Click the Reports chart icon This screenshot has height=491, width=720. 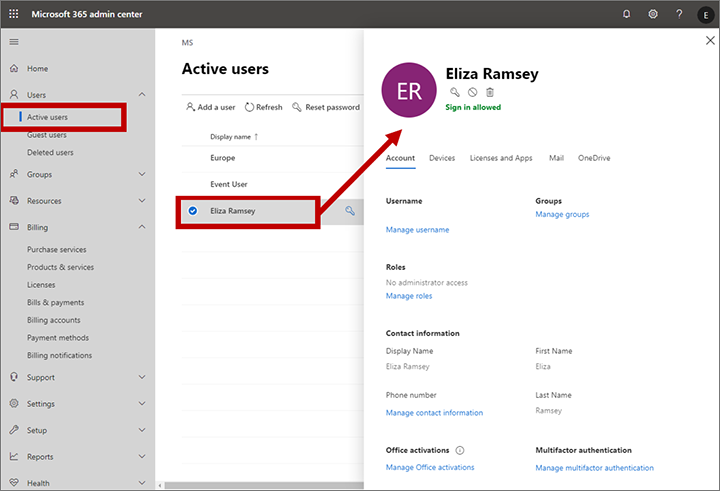[14, 456]
